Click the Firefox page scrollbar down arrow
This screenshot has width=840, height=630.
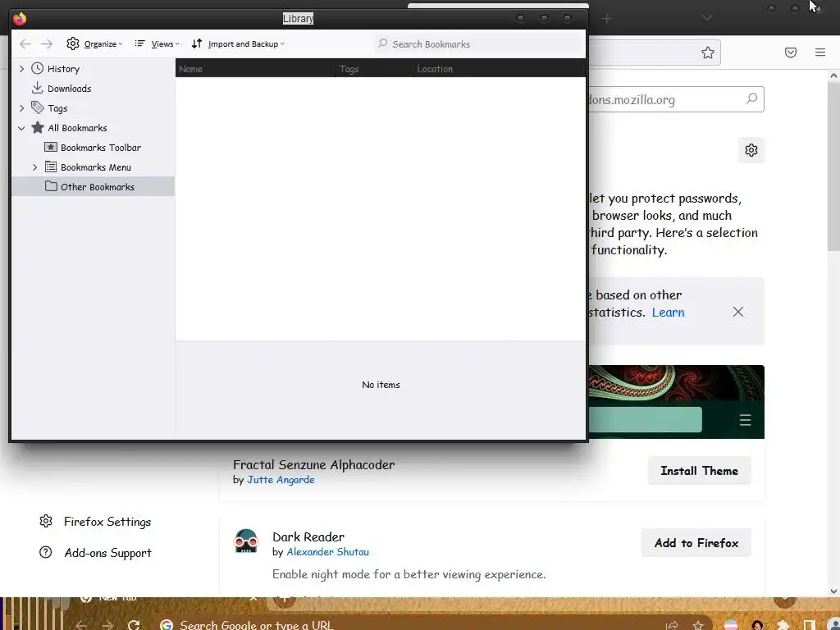833,591
